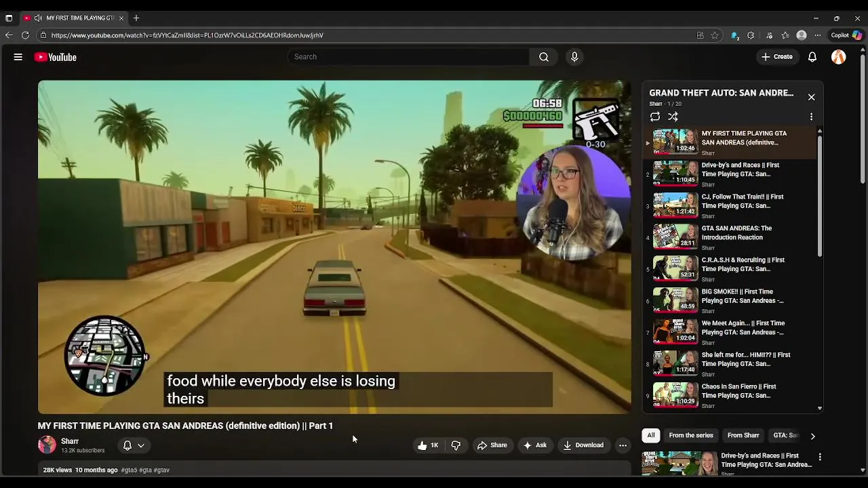Play CJ, Follow That Train!! video
The image size is (868, 488).
point(730,205)
